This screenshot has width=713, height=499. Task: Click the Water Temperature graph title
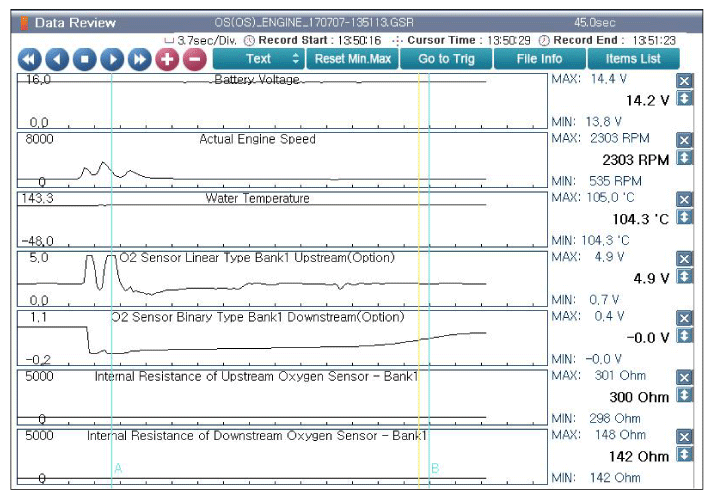click(257, 198)
